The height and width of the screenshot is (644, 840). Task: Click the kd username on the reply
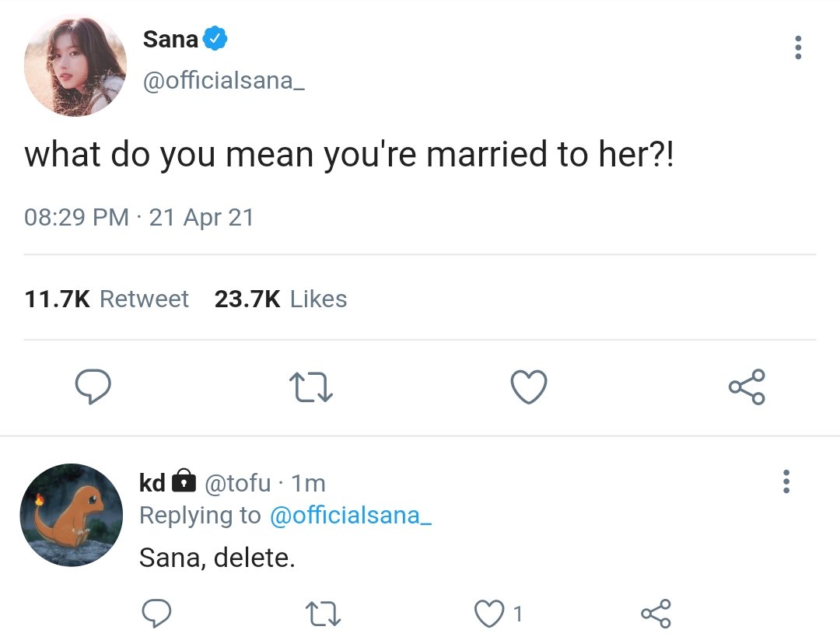pos(152,483)
